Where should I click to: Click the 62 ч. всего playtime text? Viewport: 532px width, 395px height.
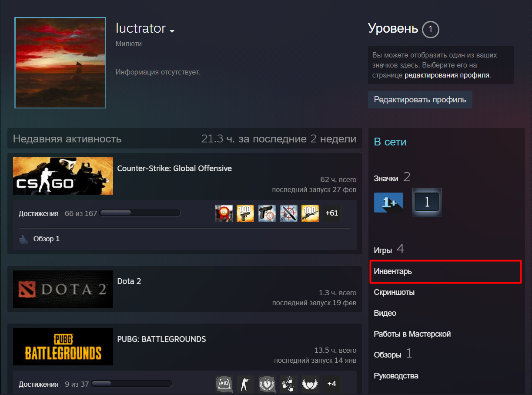338,180
